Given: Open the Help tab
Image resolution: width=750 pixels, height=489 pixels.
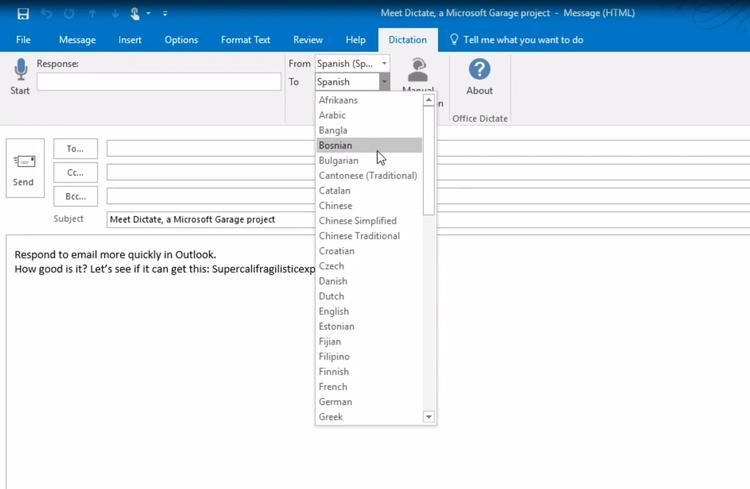Looking at the screenshot, I should 355,40.
